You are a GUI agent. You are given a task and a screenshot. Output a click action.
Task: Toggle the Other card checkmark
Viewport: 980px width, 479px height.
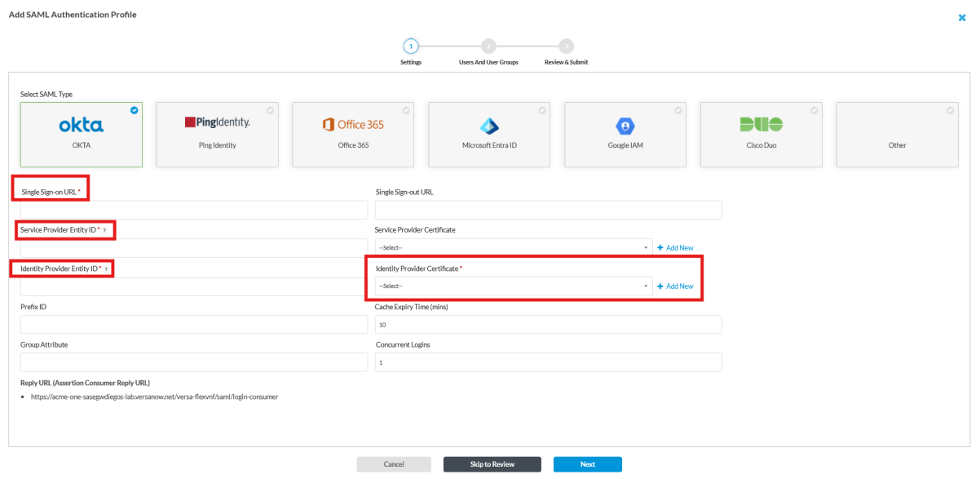pyautogui.click(x=950, y=109)
